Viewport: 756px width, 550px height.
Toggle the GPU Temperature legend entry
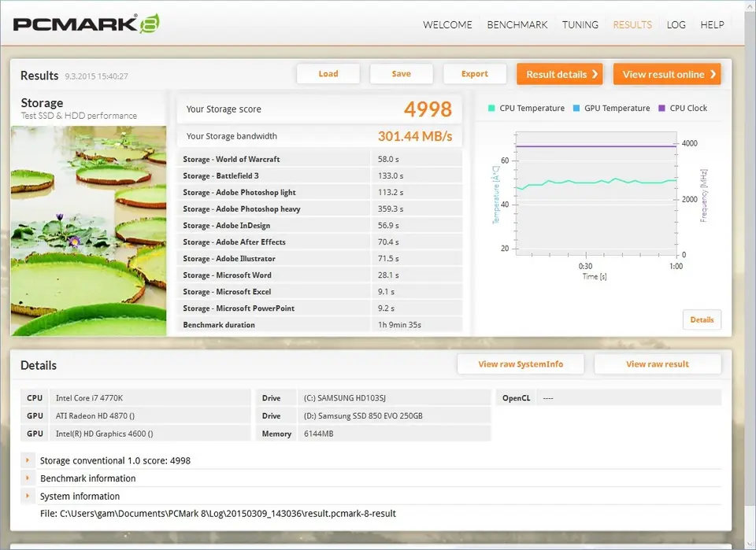pos(611,109)
